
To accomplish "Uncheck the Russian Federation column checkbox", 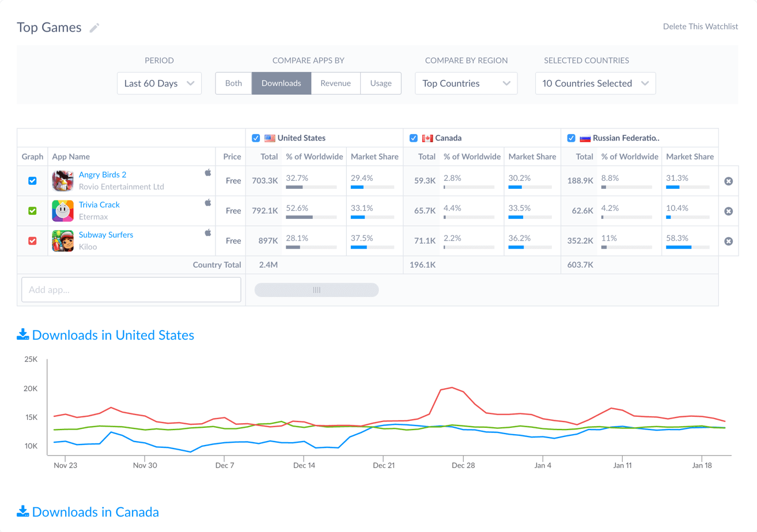I will pyautogui.click(x=571, y=138).
